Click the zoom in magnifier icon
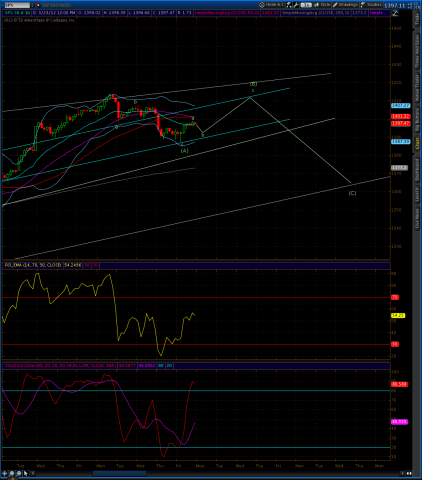Screen dimensions: 422x480 coord(12,473)
